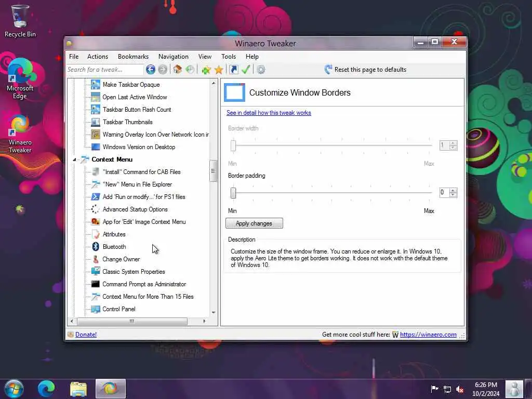Increase Border padding with the spinner arrow
This screenshot has height=399, width=532.
pos(453,190)
